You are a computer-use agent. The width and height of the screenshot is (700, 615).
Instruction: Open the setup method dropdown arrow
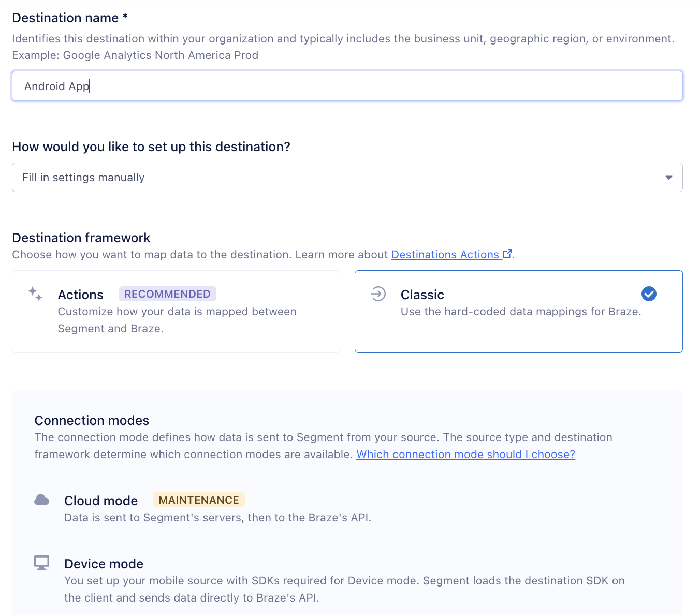coord(668,178)
